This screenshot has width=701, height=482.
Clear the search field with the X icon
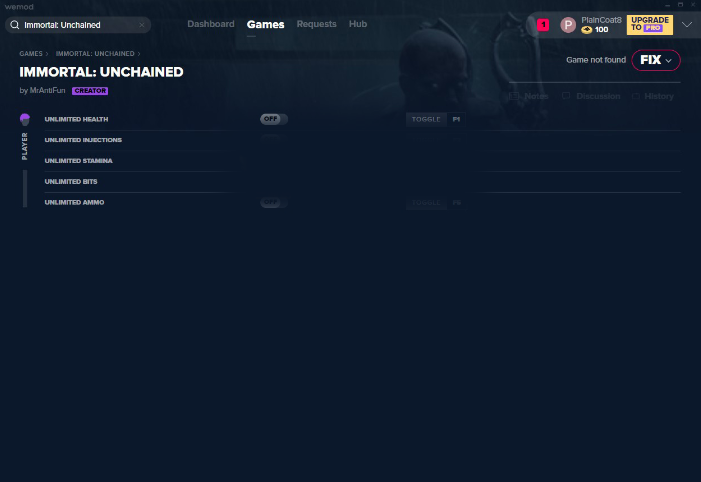(x=142, y=25)
